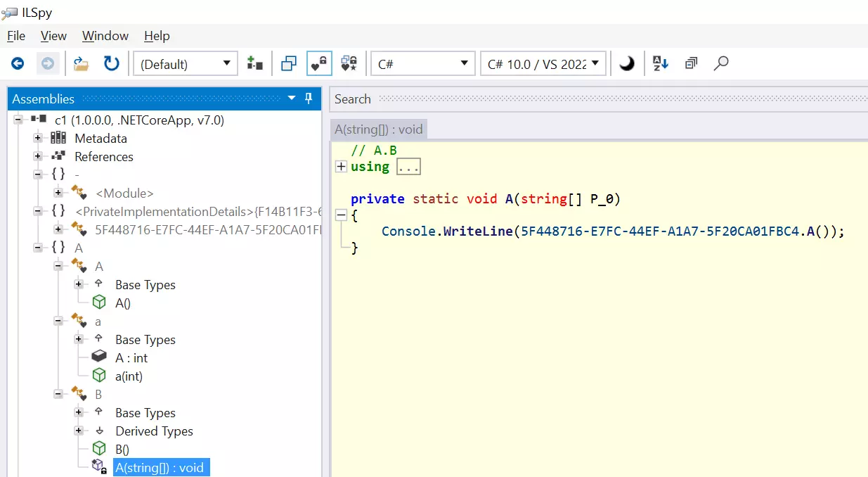The height and width of the screenshot is (477, 868).
Task: Go back with the Back arrow
Action: (18, 64)
